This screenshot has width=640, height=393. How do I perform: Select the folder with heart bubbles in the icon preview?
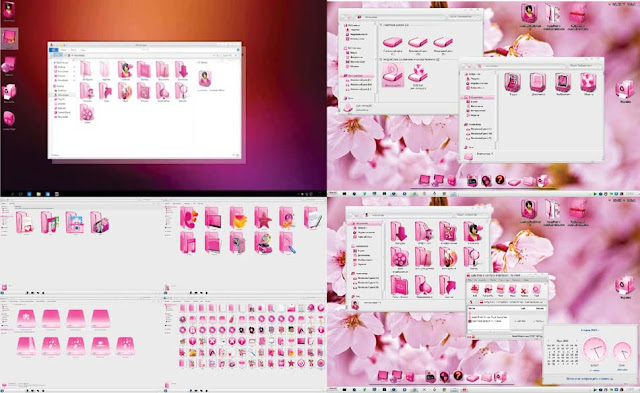click(188, 218)
